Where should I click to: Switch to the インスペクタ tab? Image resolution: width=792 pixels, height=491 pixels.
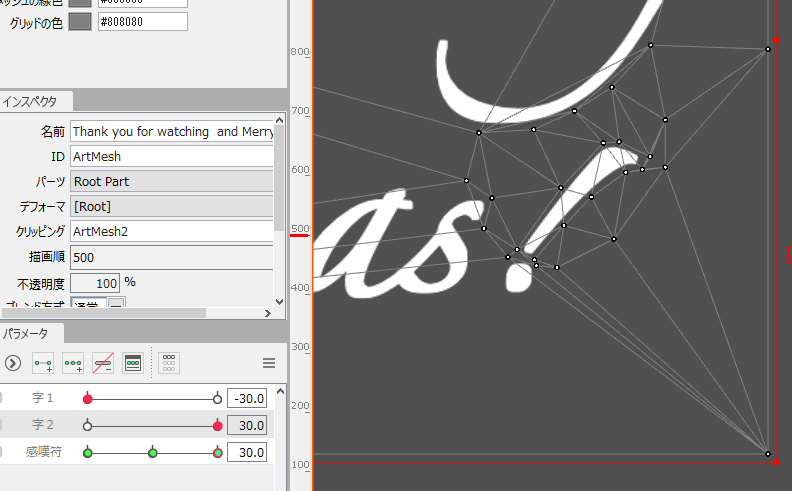[x=30, y=102]
